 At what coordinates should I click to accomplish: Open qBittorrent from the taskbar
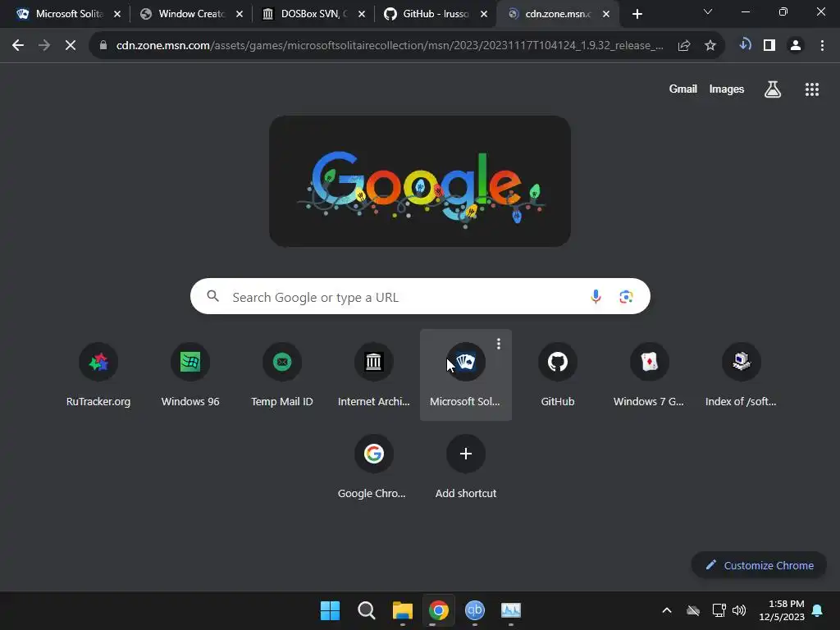click(x=475, y=610)
